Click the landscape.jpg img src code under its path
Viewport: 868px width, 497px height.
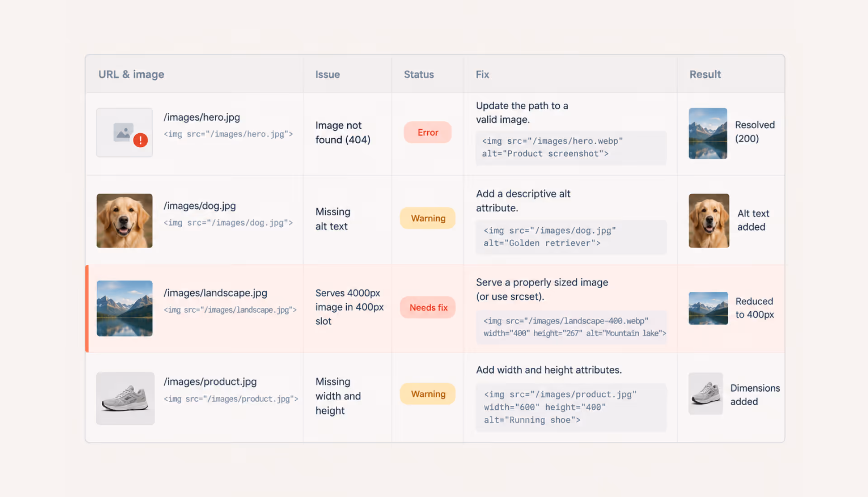coord(230,310)
